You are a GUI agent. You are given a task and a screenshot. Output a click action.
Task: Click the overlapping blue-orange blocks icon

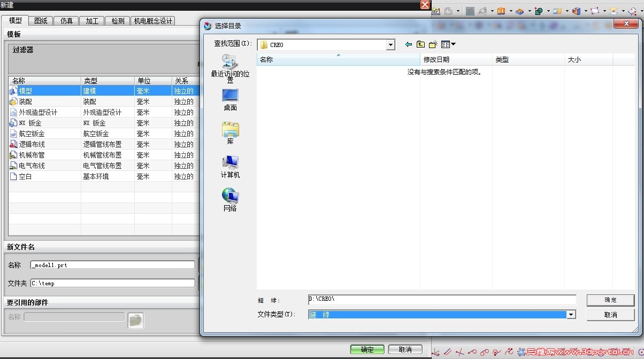tap(558, 11)
